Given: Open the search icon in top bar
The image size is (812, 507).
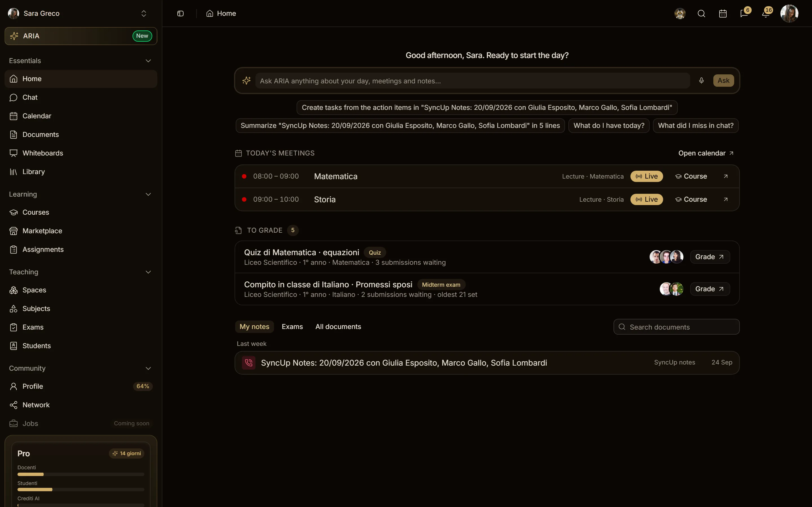Looking at the screenshot, I should pos(701,14).
